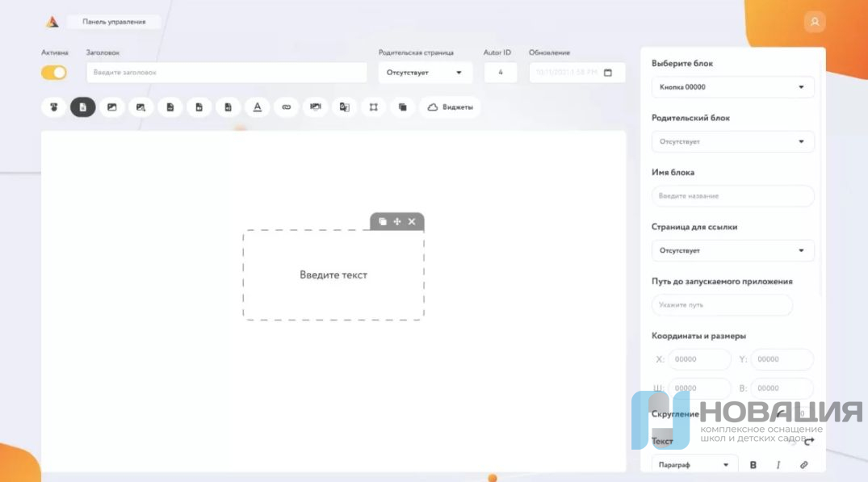Click the text underline tool in the toolbar
Viewport: 868px width, 482px height.
pyautogui.click(x=257, y=107)
